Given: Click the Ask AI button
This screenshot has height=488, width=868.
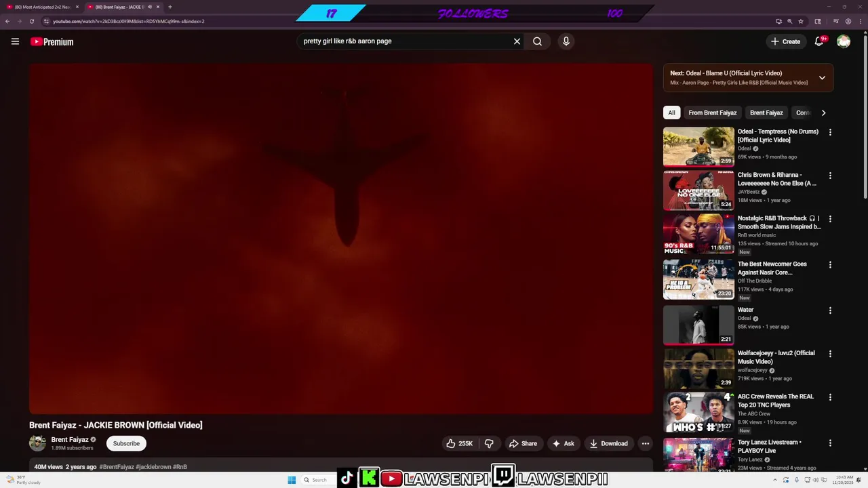Looking at the screenshot, I should (563, 443).
